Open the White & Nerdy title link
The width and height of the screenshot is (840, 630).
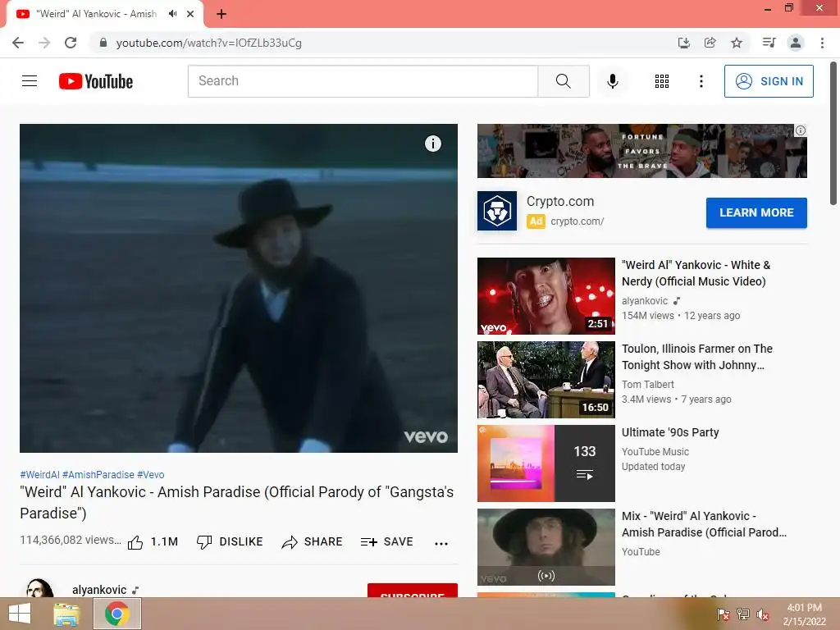(x=696, y=273)
